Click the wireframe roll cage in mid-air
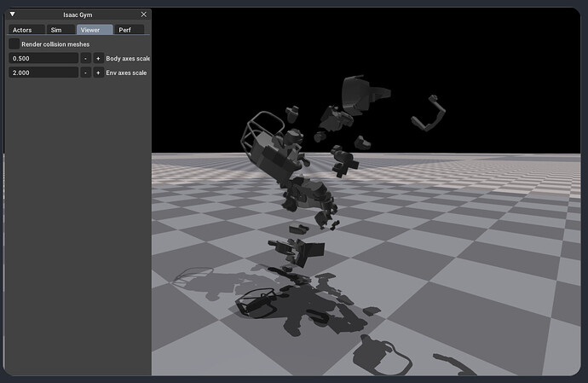 pos(260,136)
